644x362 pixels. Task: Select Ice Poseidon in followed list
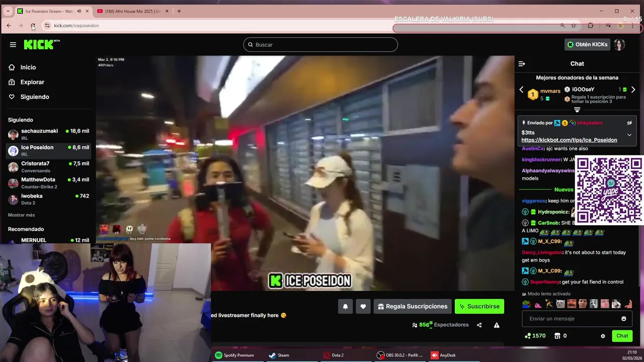[x=48, y=150]
